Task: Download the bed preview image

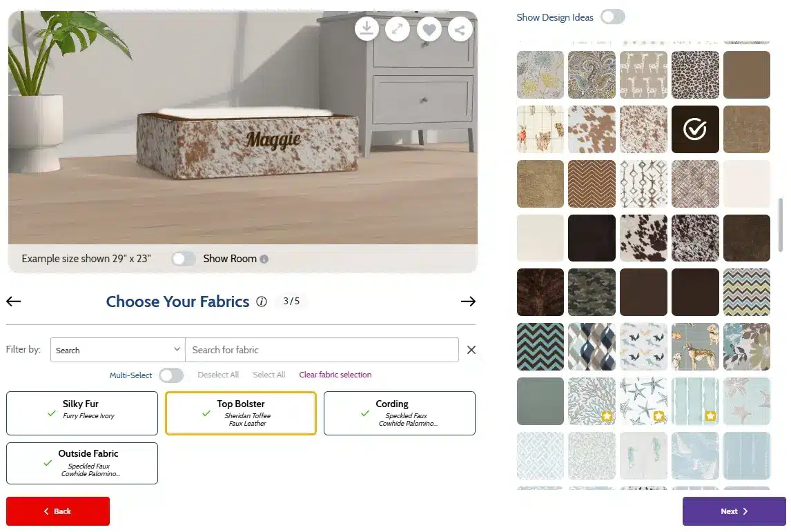Action: (x=367, y=29)
